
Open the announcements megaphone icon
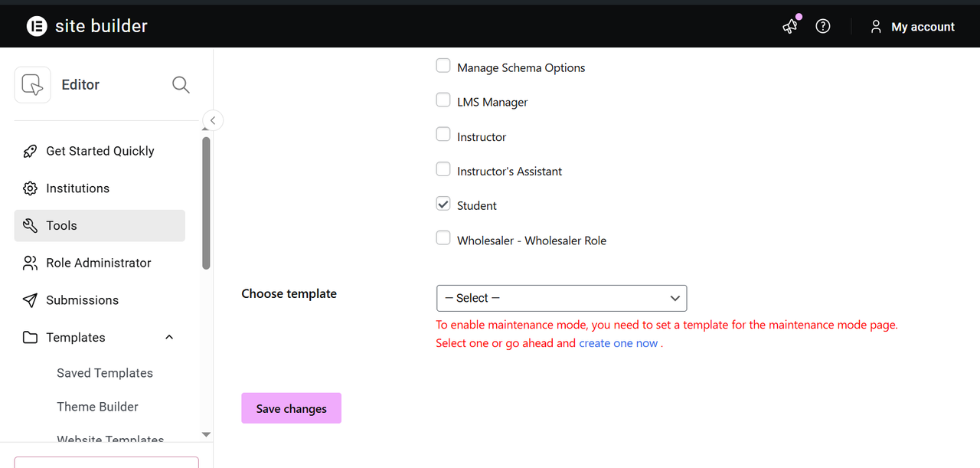tap(790, 26)
